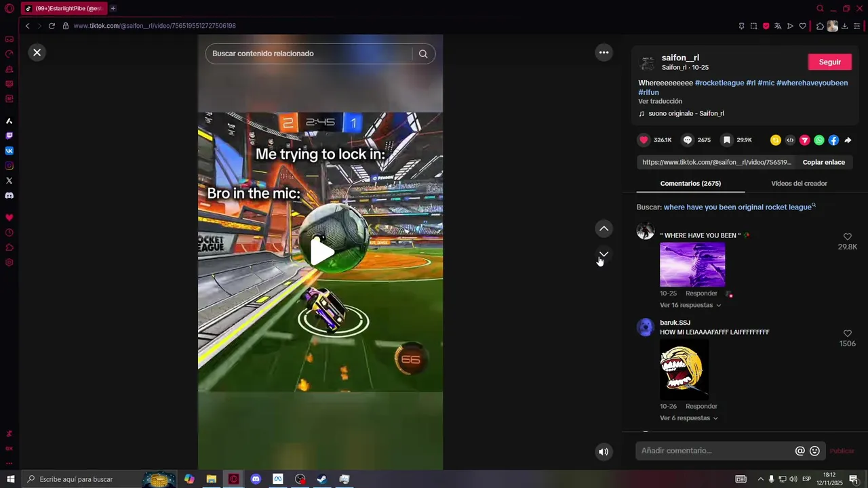The width and height of the screenshot is (868, 488).
Task: Show hidden system tray icons chevron
Action: pyautogui.click(x=760, y=479)
